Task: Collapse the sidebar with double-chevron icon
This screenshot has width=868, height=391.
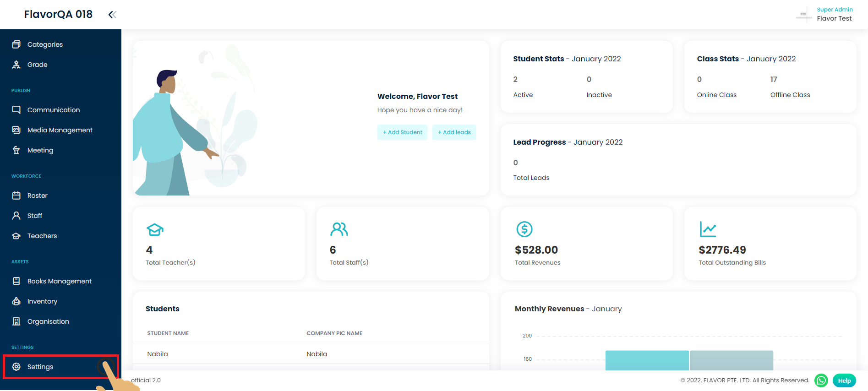Action: pyautogui.click(x=112, y=15)
